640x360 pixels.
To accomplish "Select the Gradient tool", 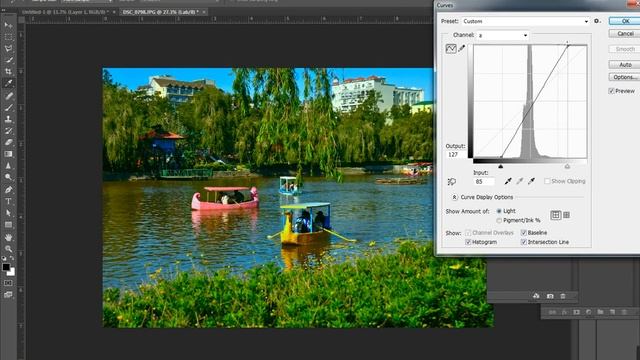I will point(8,154).
